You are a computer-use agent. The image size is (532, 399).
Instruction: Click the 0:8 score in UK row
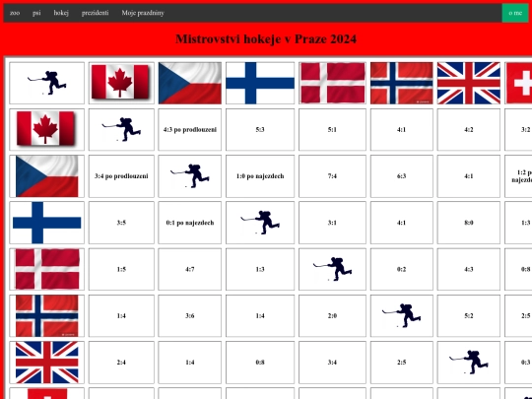(260, 363)
